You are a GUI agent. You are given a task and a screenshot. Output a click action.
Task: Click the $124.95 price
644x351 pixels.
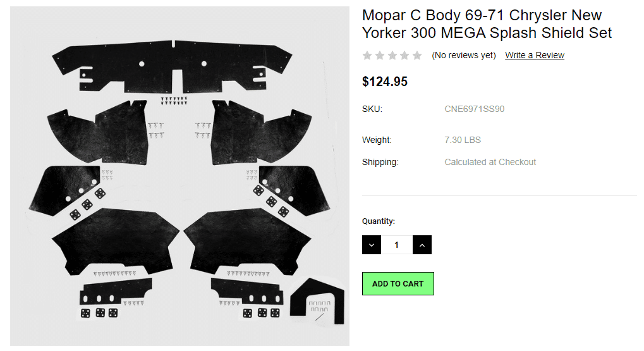coord(385,82)
